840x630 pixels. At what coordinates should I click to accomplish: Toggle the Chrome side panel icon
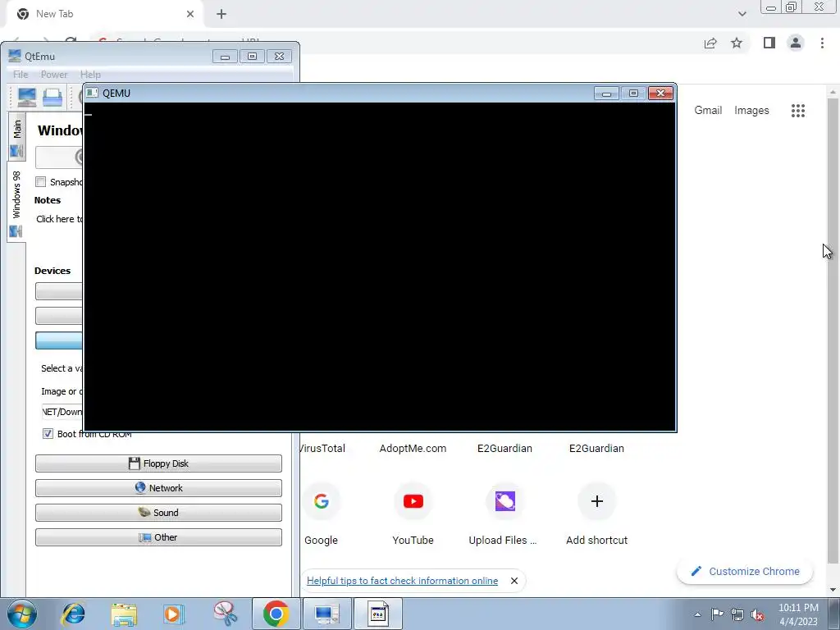click(769, 43)
